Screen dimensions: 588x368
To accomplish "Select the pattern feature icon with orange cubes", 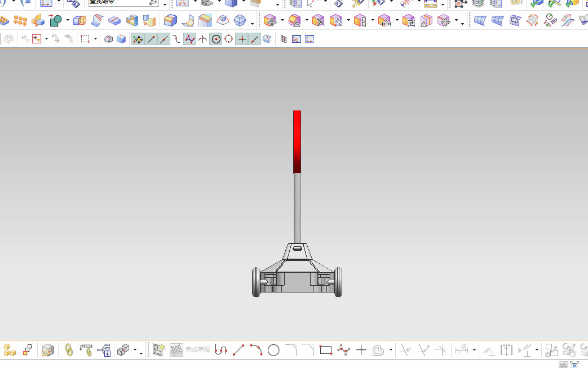I will point(20,20).
